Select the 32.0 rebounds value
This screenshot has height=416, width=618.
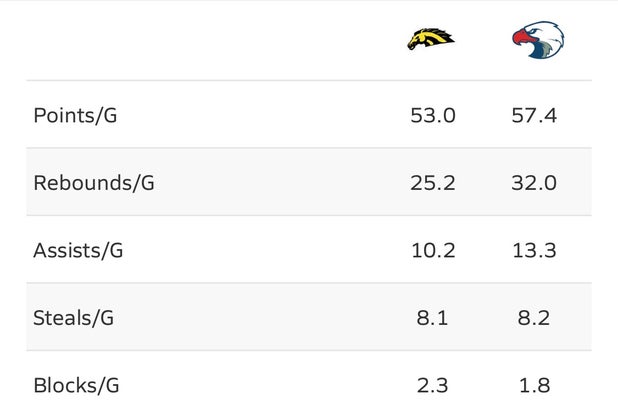[534, 183]
